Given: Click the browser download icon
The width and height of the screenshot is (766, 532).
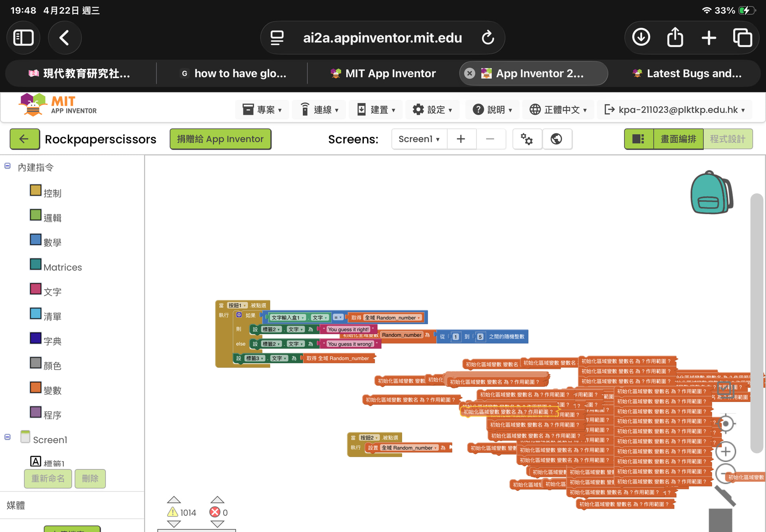Looking at the screenshot, I should (x=641, y=37).
